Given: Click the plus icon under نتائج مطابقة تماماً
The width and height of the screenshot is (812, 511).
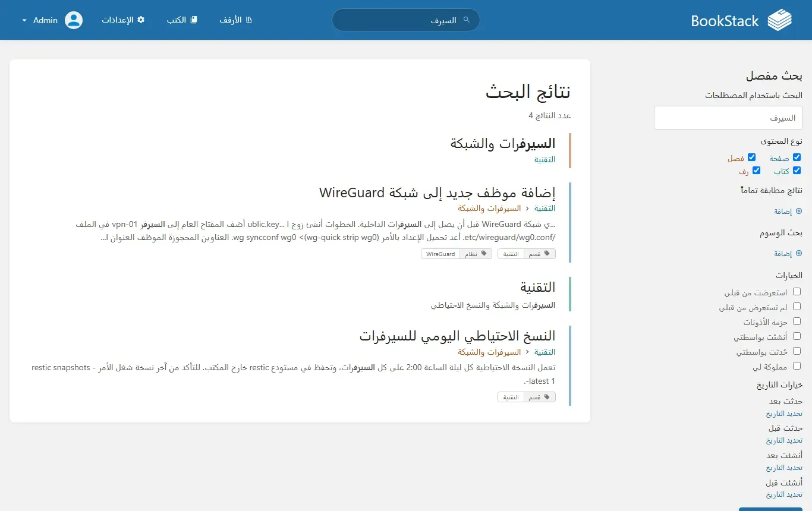Looking at the screenshot, I should pyautogui.click(x=799, y=211).
